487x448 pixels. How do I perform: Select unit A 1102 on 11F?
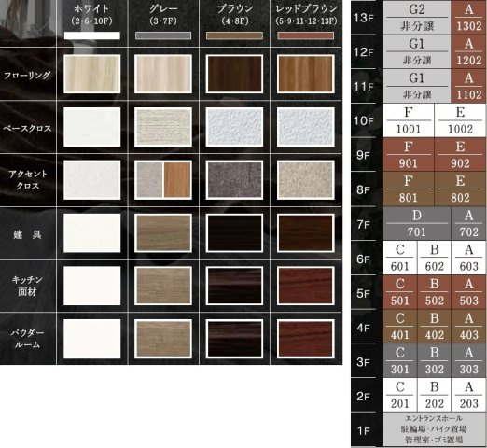[x=468, y=86]
